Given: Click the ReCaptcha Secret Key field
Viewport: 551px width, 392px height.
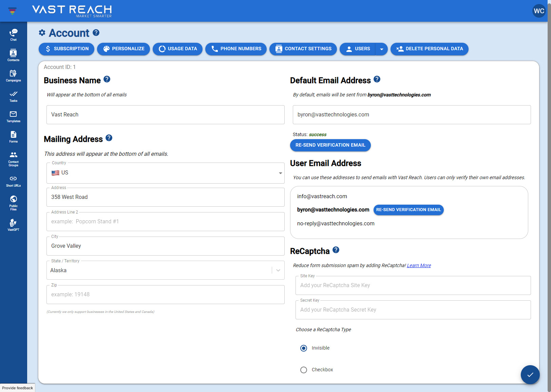Looking at the screenshot, I should [x=413, y=310].
